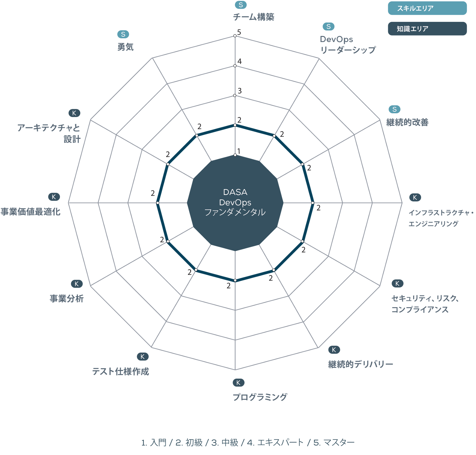This screenshot has height=455, width=476.
Task: Click the K badge above 継続的デリバリー
Action: [334, 350]
